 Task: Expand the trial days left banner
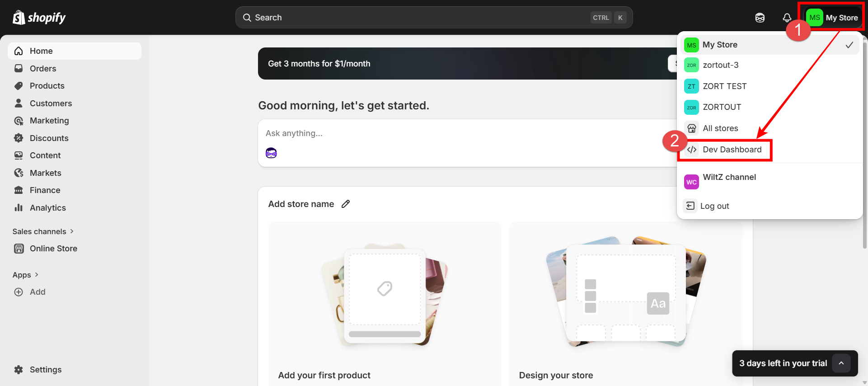click(x=841, y=363)
